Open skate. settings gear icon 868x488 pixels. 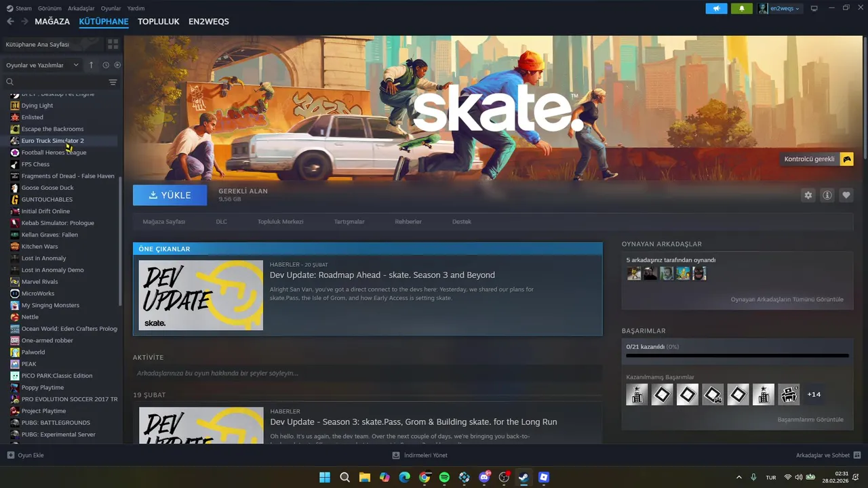coord(808,195)
